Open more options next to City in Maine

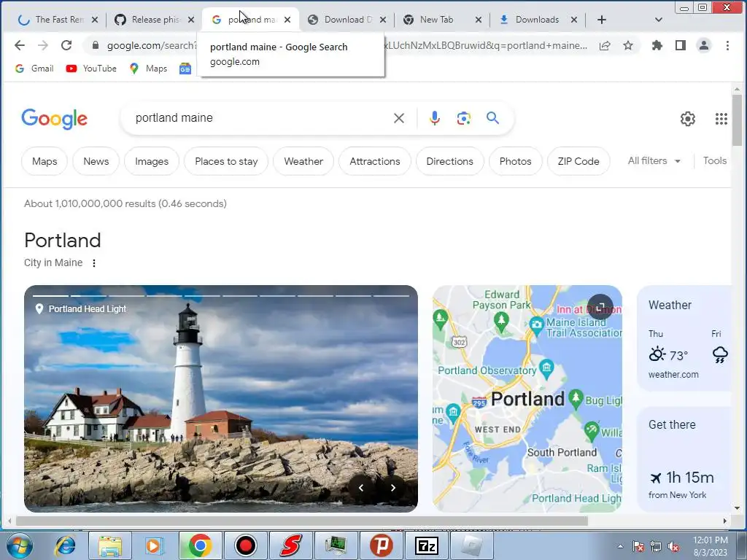[94, 263]
